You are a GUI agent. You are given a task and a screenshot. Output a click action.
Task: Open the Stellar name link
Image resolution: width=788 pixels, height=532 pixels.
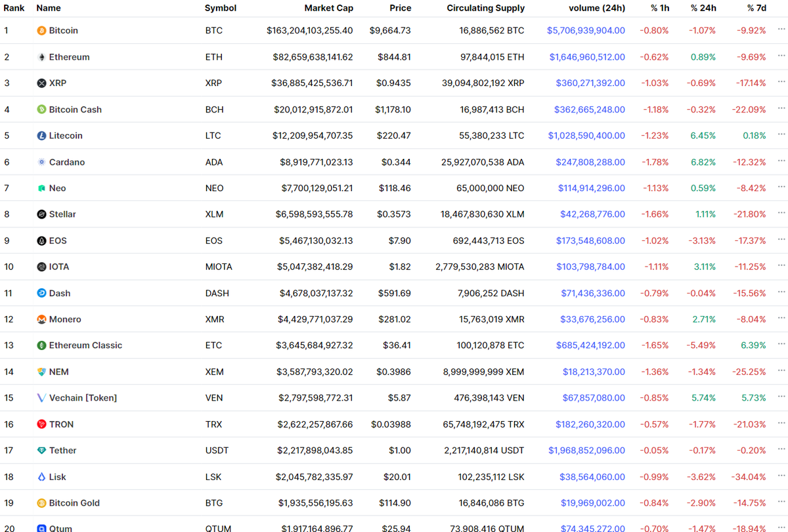point(62,215)
